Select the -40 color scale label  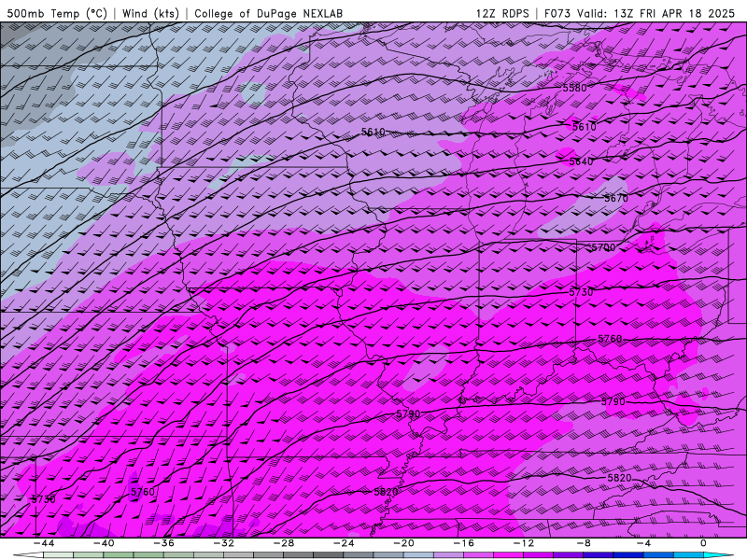(x=104, y=543)
